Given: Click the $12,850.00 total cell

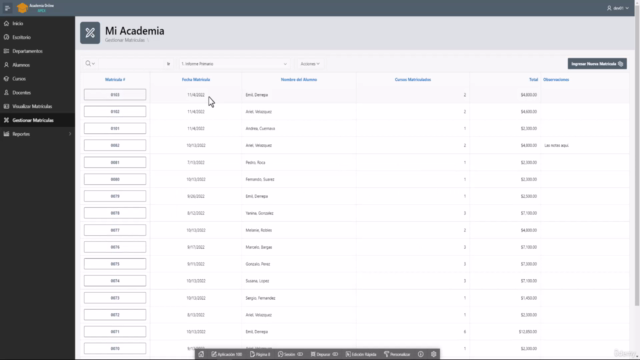Looking at the screenshot, I should point(528,332).
